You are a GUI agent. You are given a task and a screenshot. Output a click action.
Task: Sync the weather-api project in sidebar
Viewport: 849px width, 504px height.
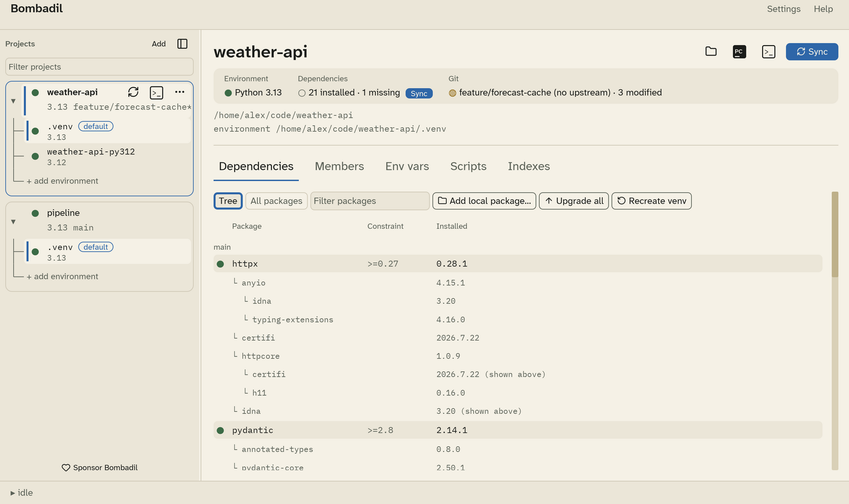(x=133, y=92)
